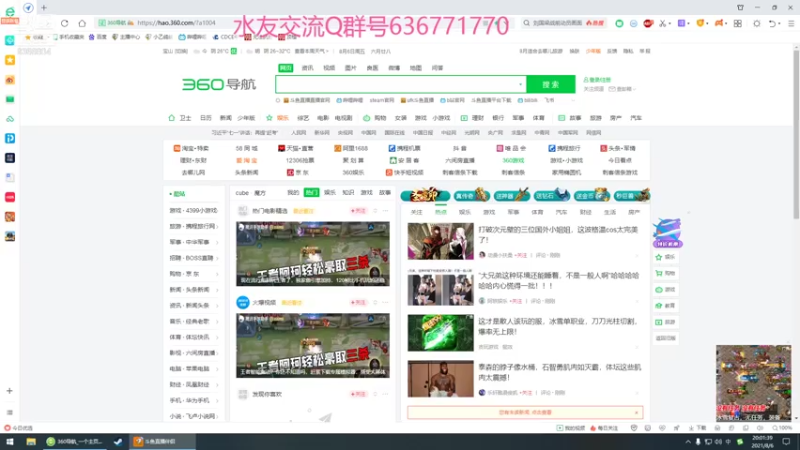The height and width of the screenshot is (450, 800).
Task: Switch to 娱乐 tab in news panel
Action: tap(465, 212)
